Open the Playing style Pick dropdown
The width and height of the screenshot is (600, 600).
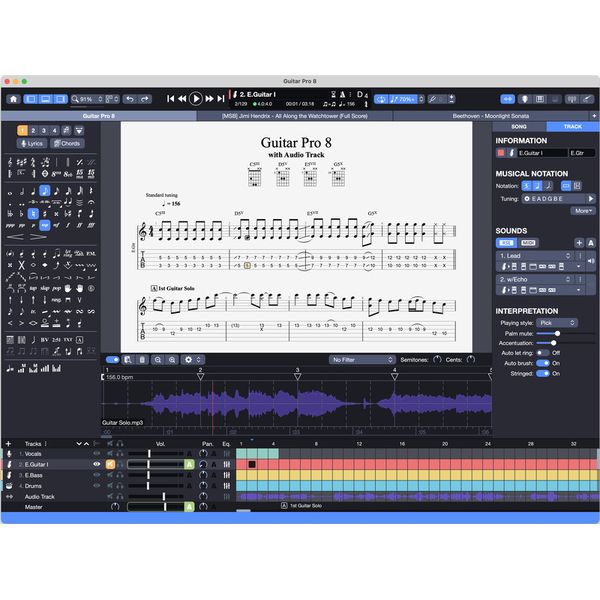tap(557, 323)
